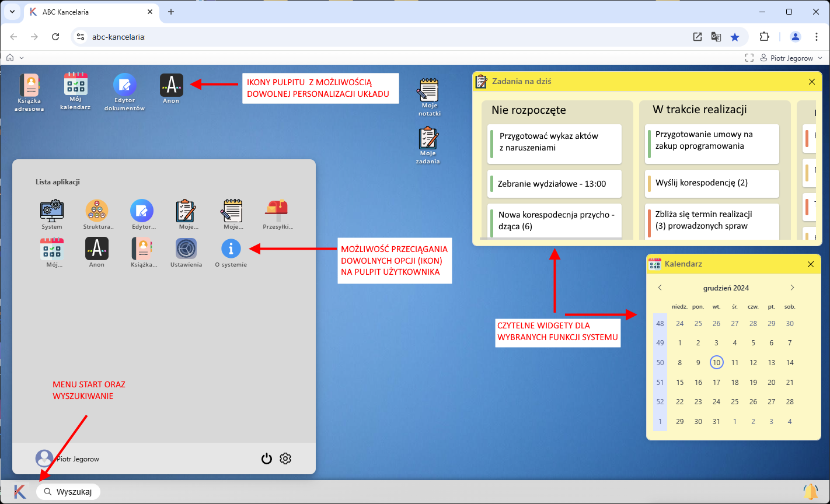The image size is (830, 504).
Task: Open Moje notatki desktop icon
Action: [429, 97]
